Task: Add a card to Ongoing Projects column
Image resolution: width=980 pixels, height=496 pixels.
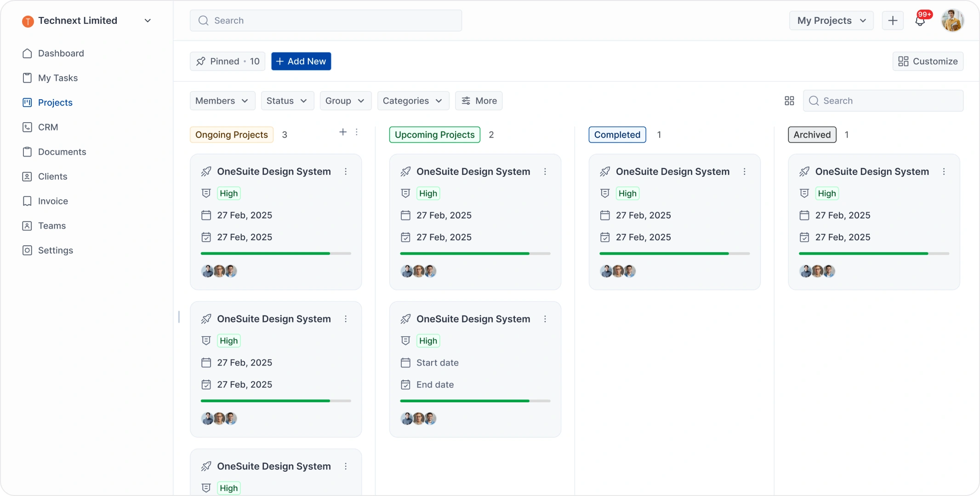Action: pyautogui.click(x=343, y=132)
